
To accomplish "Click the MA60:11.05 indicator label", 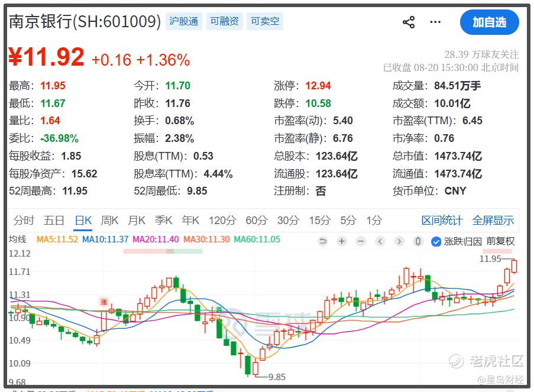I will click(x=257, y=239).
